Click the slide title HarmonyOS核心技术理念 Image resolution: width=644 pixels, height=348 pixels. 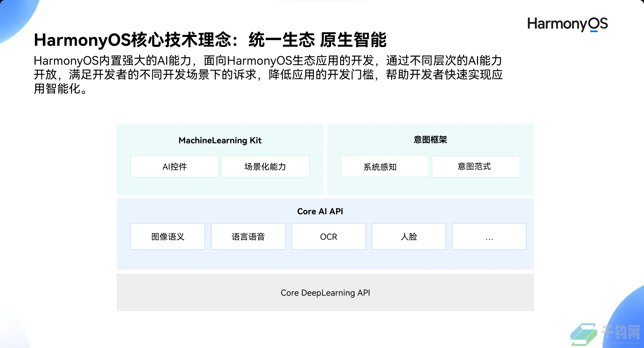point(210,40)
